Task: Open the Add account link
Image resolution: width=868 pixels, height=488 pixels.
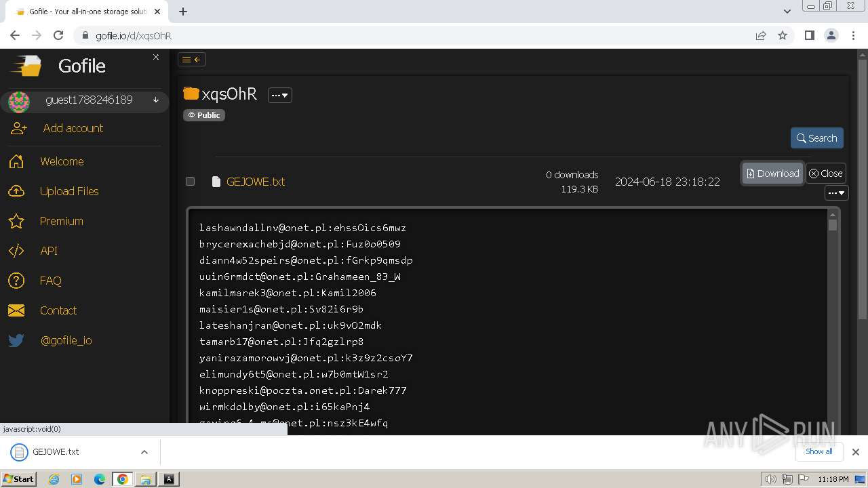Action: [x=73, y=128]
